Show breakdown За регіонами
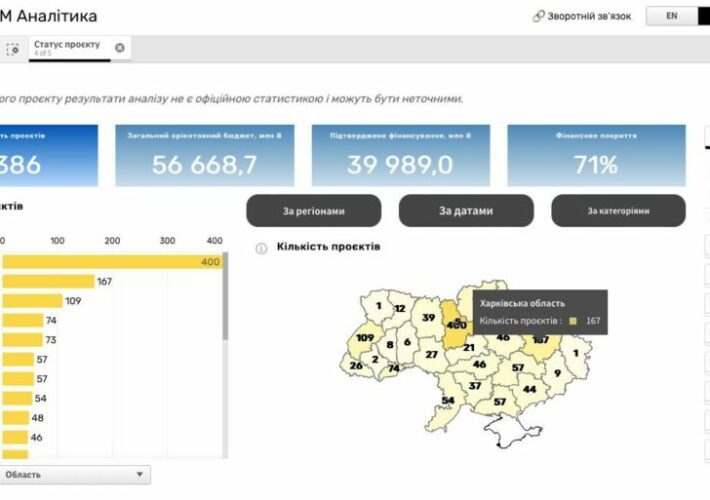 click(313, 211)
